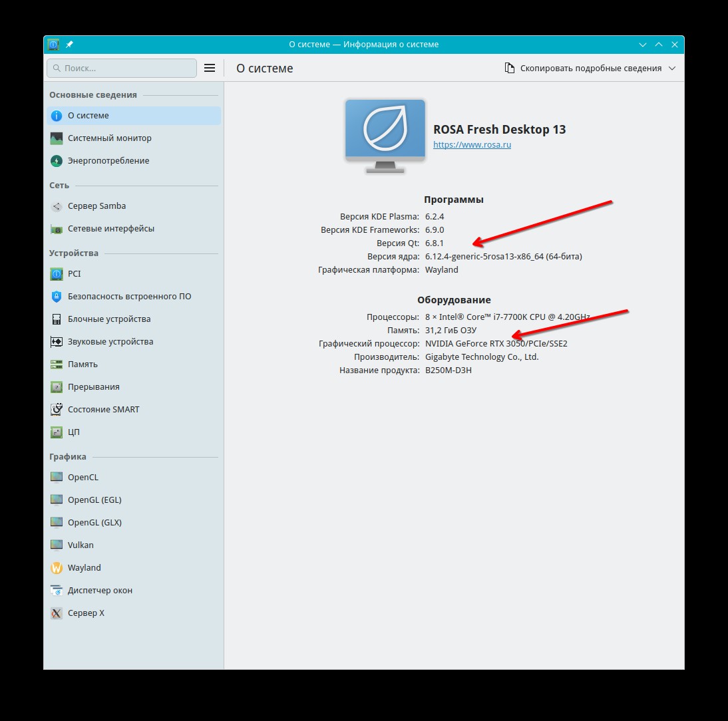Screen dimensions: 728x721
Task: Open the hamburger menu button
Action: [x=210, y=69]
